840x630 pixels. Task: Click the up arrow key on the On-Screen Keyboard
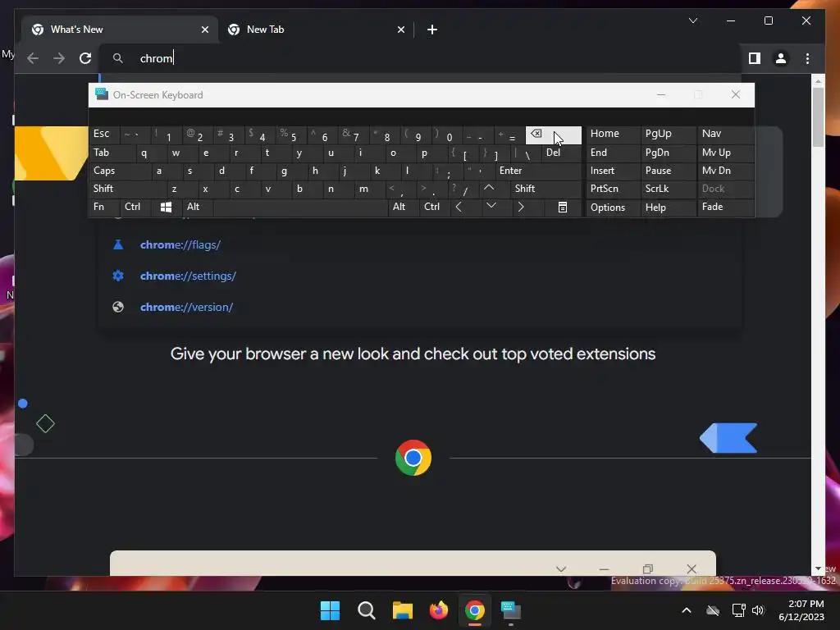tap(489, 189)
